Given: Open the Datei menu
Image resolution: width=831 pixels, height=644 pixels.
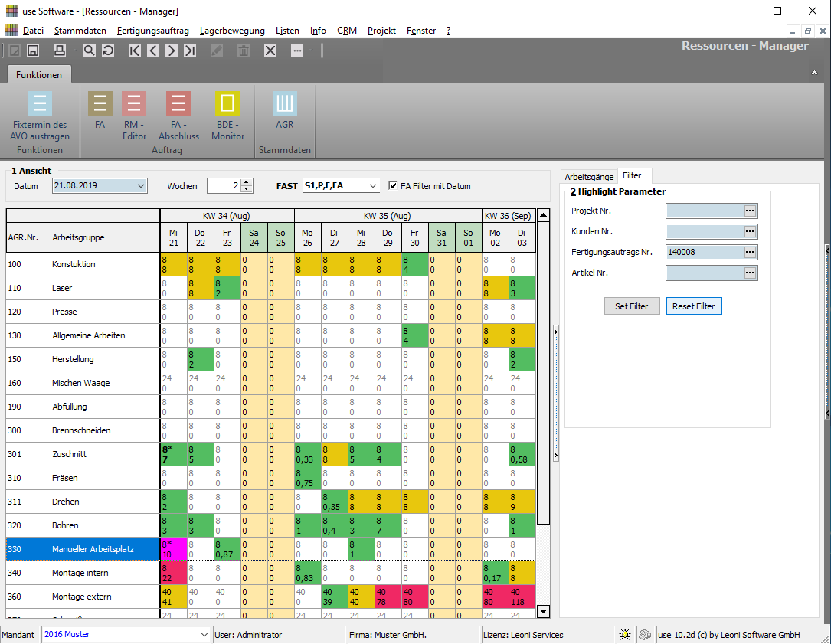Looking at the screenshot, I should 33,31.
